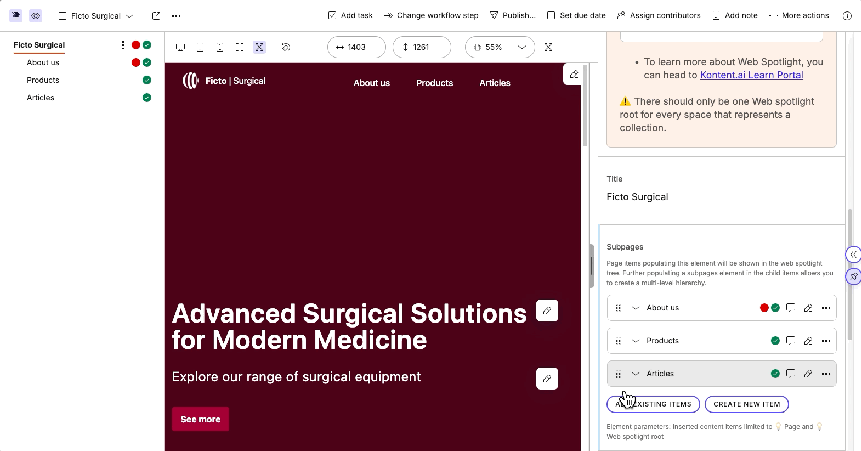The height and width of the screenshot is (451, 861).
Task: Click the edit pencil beside the hero subtitle
Action: coord(546,378)
